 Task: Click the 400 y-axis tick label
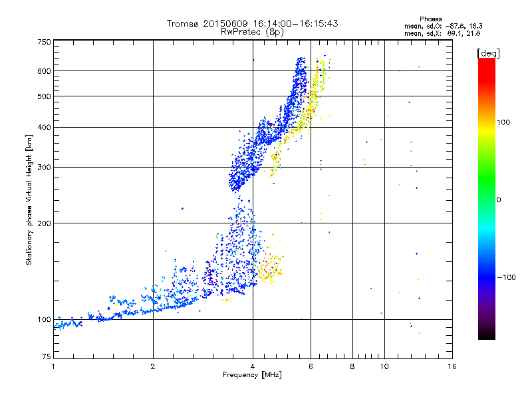coord(44,127)
